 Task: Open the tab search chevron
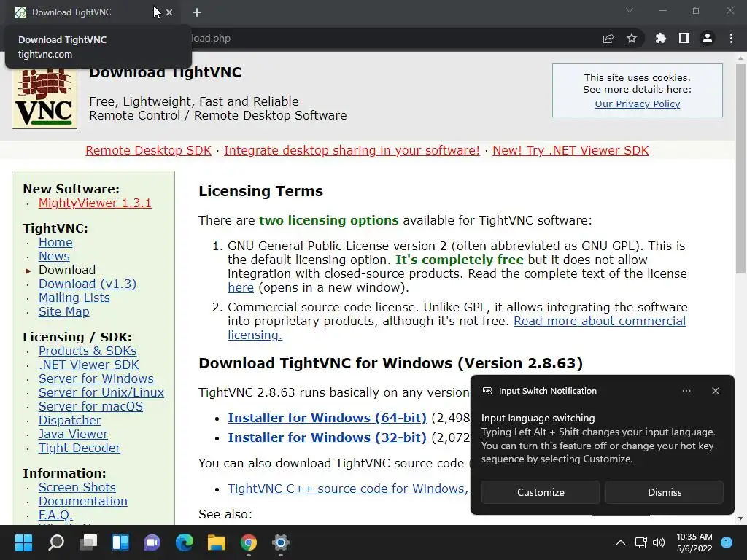[630, 10]
